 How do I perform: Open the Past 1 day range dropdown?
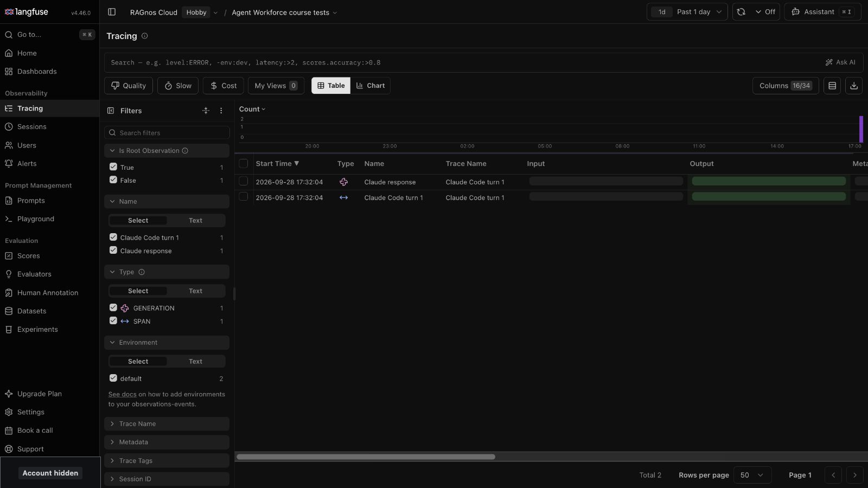click(687, 12)
